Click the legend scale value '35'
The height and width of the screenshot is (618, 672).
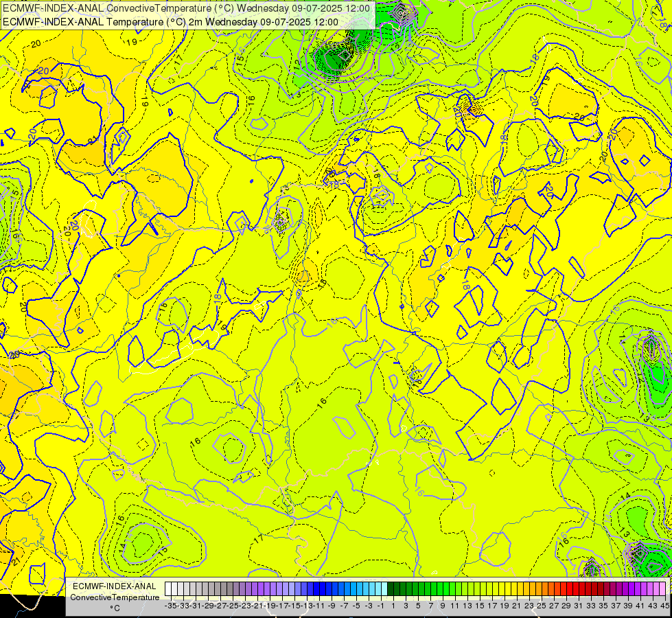click(x=604, y=606)
